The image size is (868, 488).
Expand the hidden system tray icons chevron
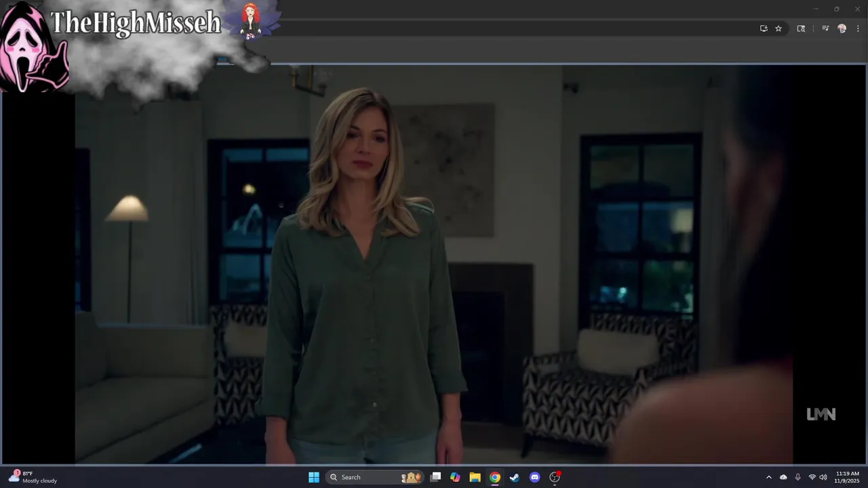pyautogui.click(x=768, y=477)
